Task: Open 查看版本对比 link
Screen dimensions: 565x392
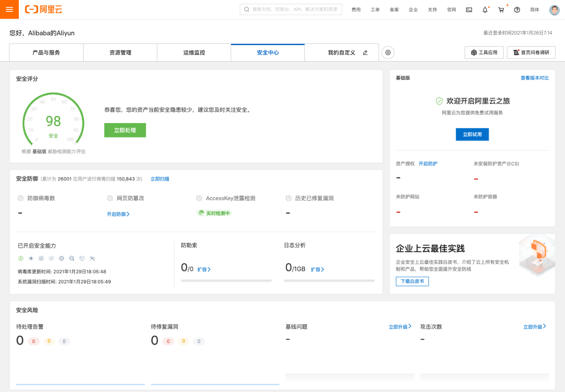Action: [534, 78]
